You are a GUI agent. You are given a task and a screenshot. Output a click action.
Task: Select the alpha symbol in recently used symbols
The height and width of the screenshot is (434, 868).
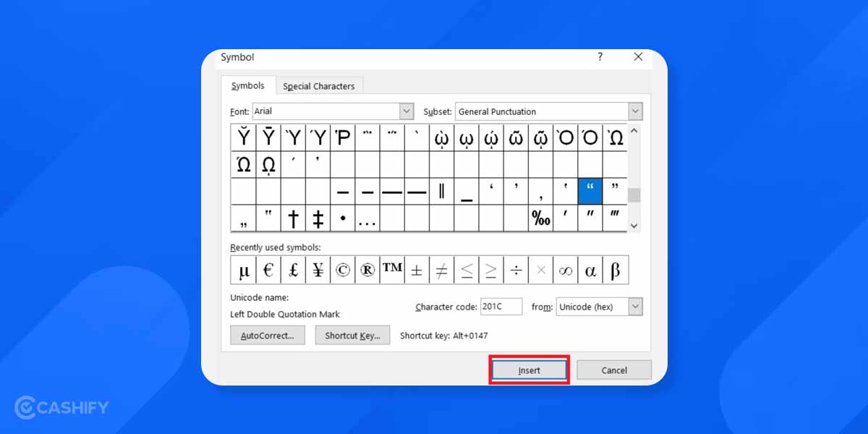[x=590, y=269]
